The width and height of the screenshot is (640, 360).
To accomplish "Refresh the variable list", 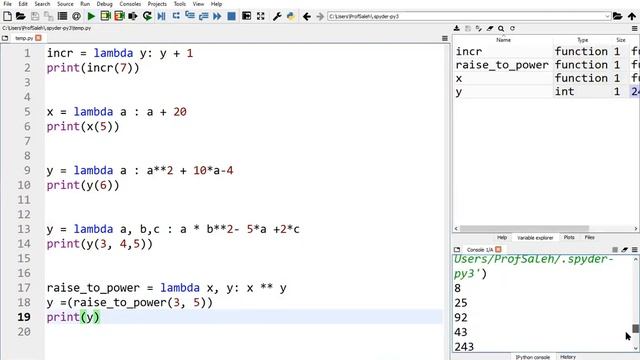I will 512,29.
